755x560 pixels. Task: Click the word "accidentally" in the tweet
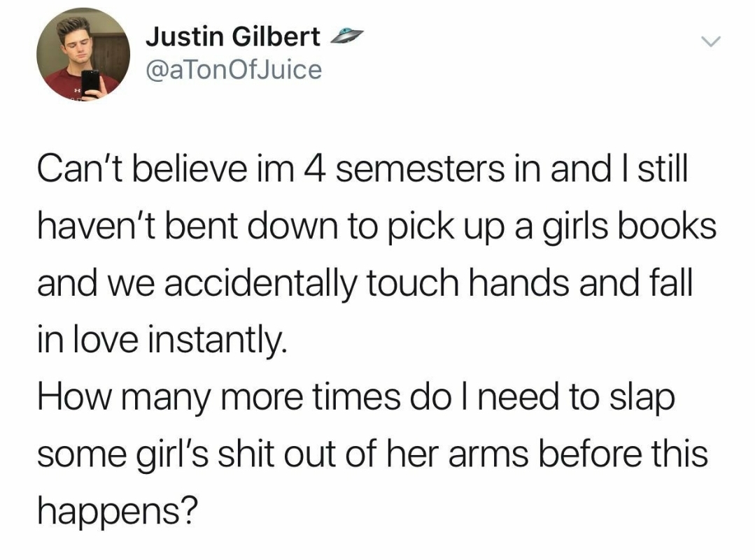[x=261, y=285]
